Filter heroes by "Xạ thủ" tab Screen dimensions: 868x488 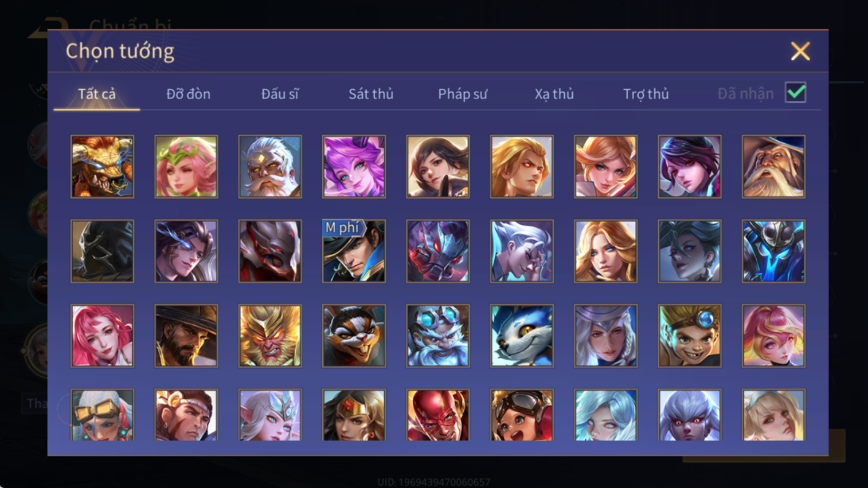[x=554, y=94]
